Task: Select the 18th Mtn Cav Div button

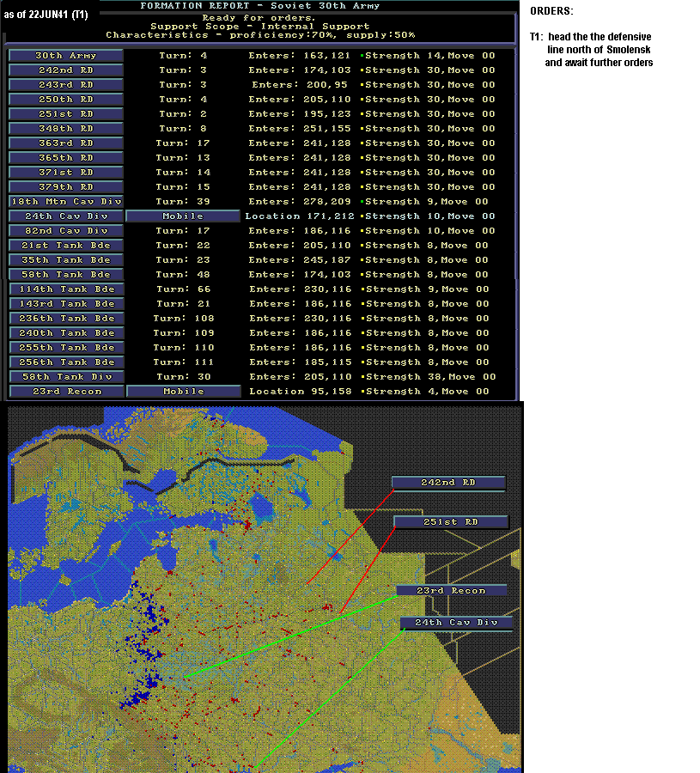Action: point(65,202)
